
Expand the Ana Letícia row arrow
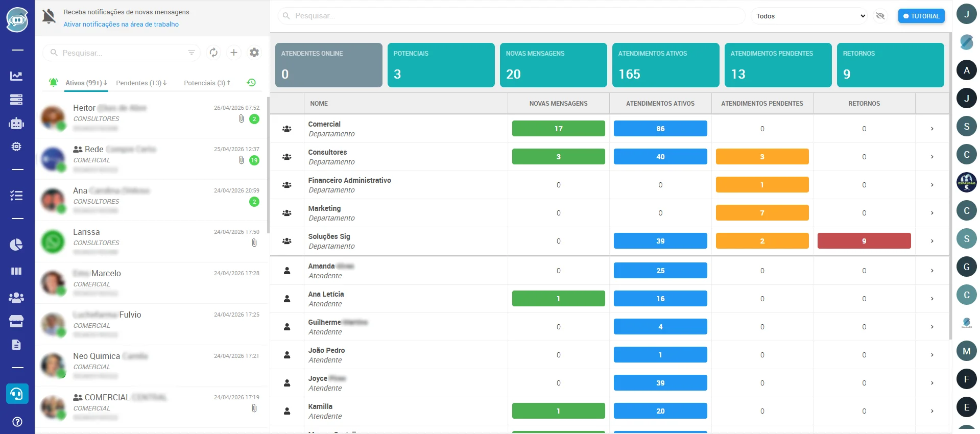click(x=932, y=299)
